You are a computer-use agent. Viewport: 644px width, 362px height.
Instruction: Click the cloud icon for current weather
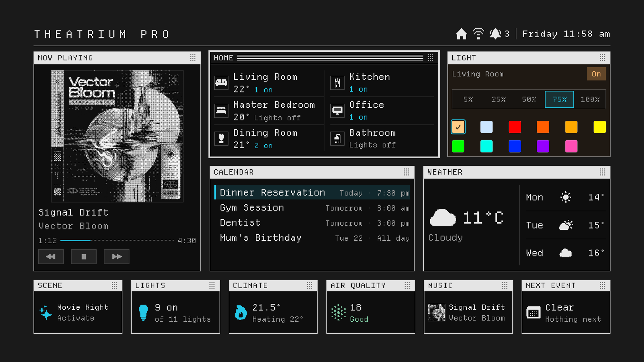[x=443, y=218]
